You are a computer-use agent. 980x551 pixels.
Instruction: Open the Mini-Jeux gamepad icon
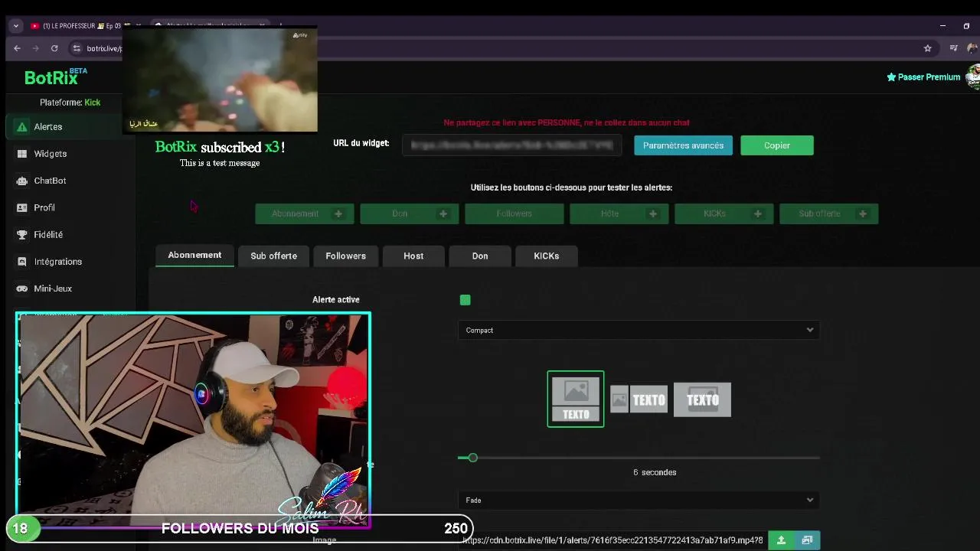[x=22, y=289]
